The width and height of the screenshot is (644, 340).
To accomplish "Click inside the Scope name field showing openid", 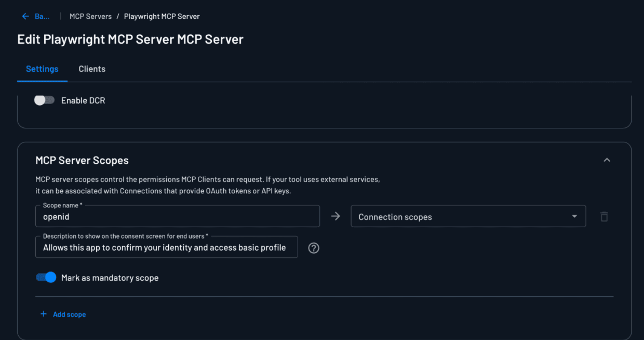I will click(177, 216).
